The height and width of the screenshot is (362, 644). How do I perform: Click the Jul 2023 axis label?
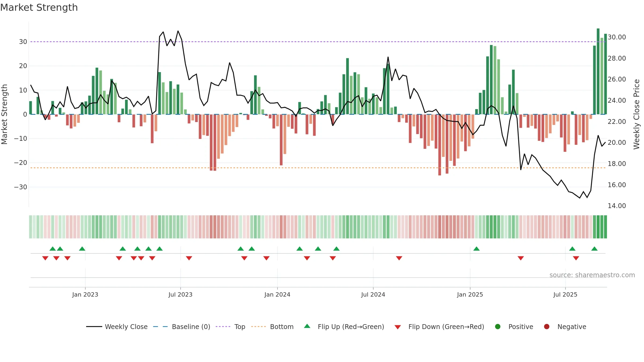[180, 295]
